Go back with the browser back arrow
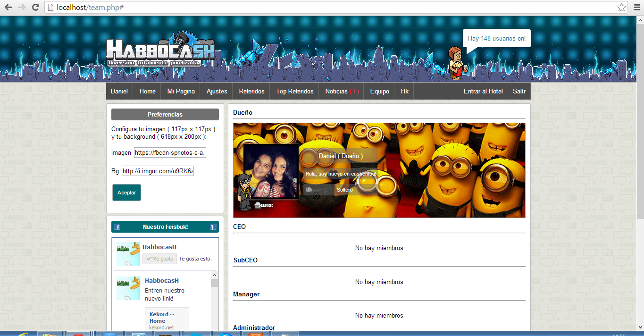 (x=8, y=8)
